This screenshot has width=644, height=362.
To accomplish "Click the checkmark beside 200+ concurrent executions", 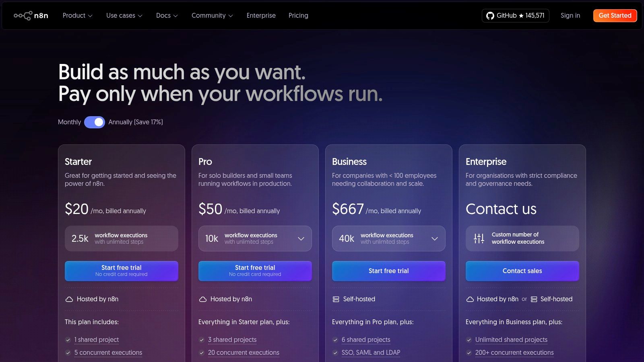I will coord(469,353).
